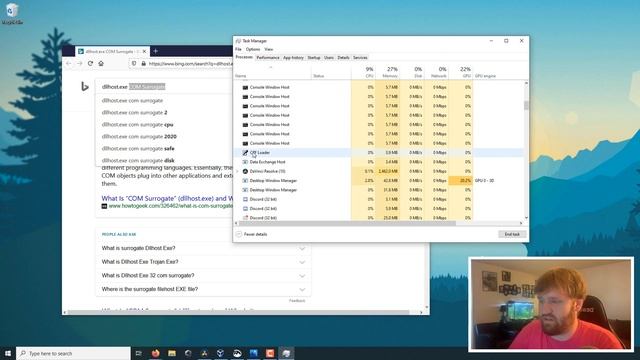Click the Status column header
This screenshot has width=640, height=360.
click(x=331, y=72)
